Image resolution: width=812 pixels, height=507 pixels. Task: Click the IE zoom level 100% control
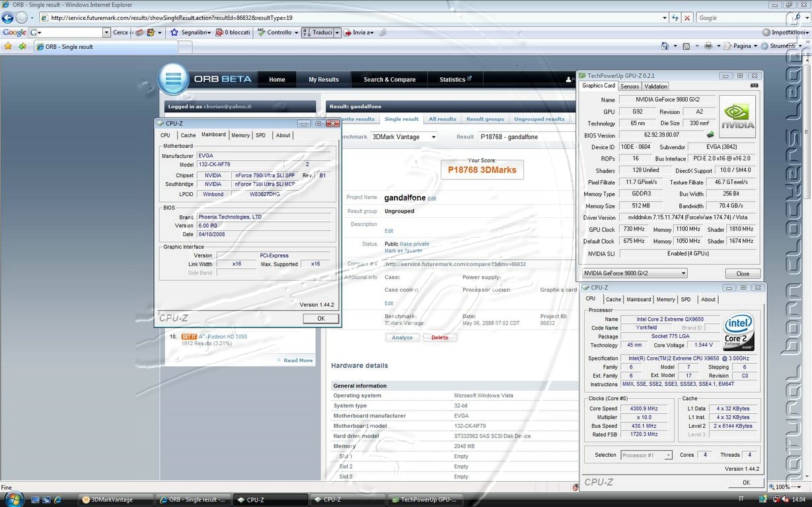(x=786, y=487)
